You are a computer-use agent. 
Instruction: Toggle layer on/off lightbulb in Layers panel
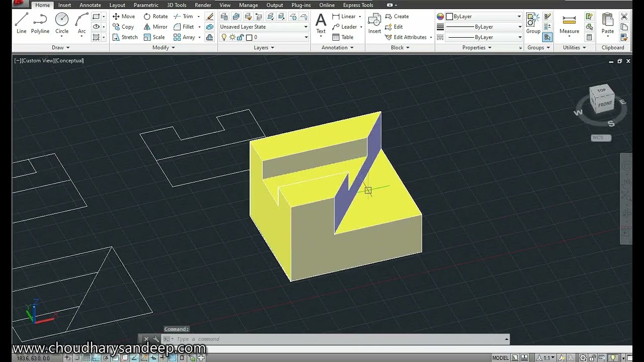pyautogui.click(x=224, y=37)
